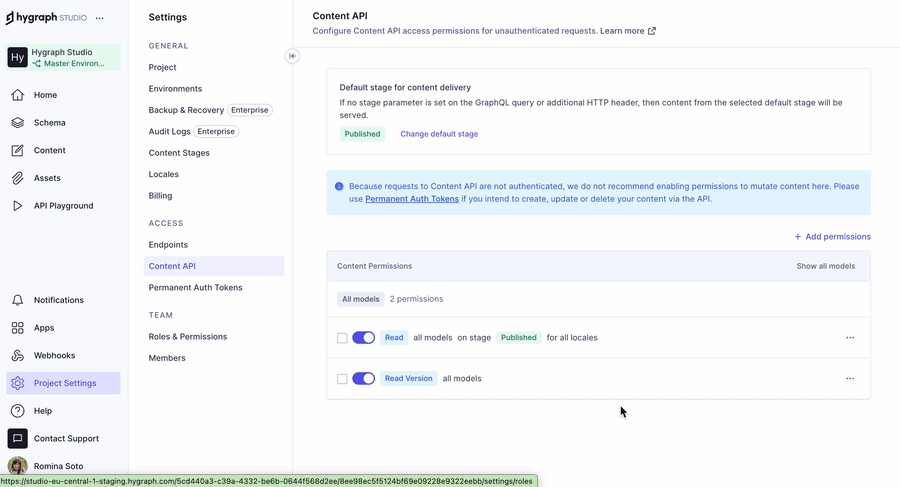This screenshot has height=487, width=900.
Task: Open the three-dot menu beside Hygraph Studio logo
Action: tap(100, 18)
